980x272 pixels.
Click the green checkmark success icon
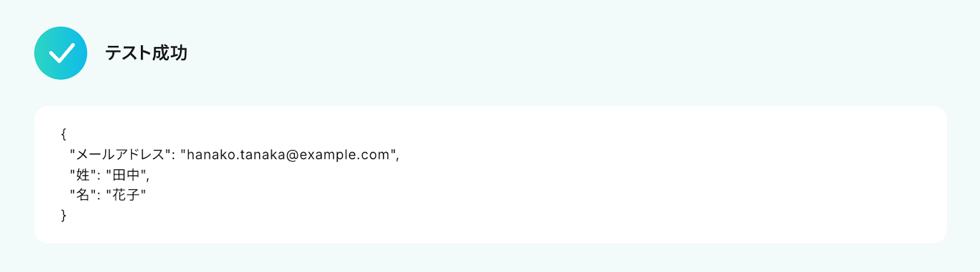click(x=61, y=53)
